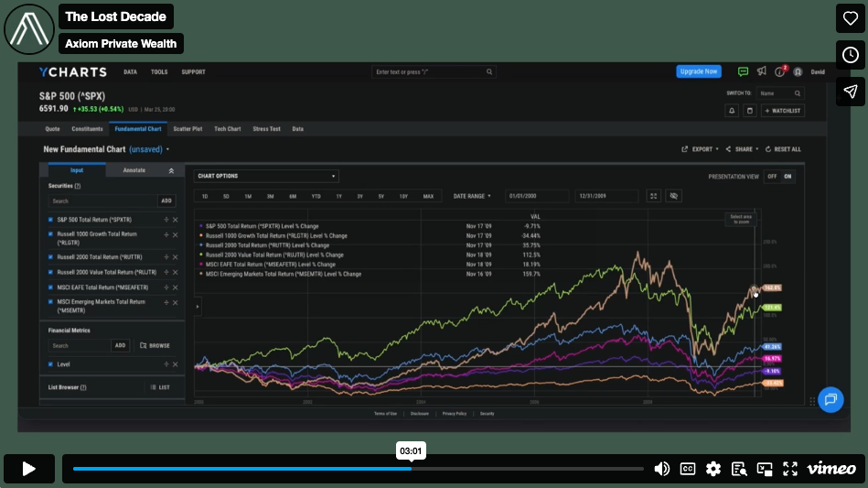Like the video with the heart icon
The height and width of the screenshot is (488, 868).
click(x=851, y=18)
